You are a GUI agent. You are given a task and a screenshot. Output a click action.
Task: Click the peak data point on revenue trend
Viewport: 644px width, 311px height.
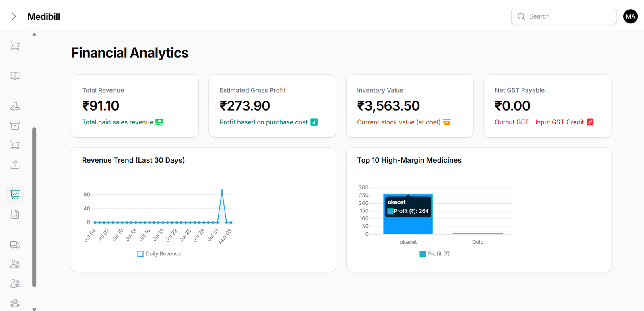coord(222,191)
